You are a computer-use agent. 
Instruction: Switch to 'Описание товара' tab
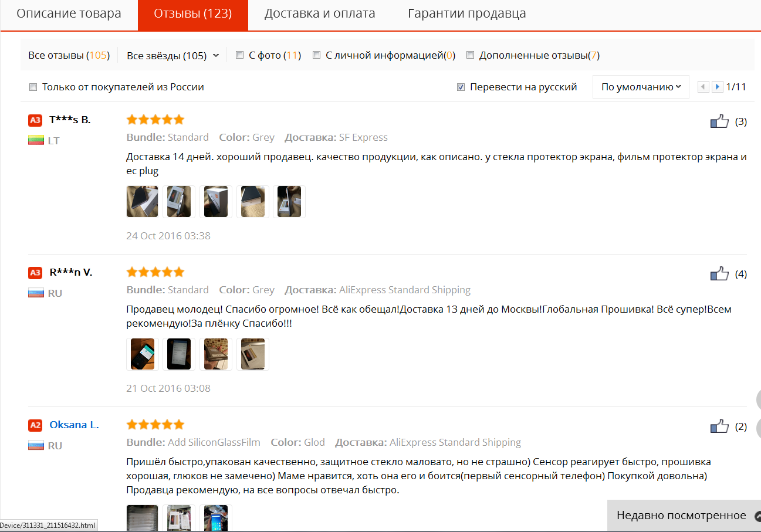click(x=69, y=13)
